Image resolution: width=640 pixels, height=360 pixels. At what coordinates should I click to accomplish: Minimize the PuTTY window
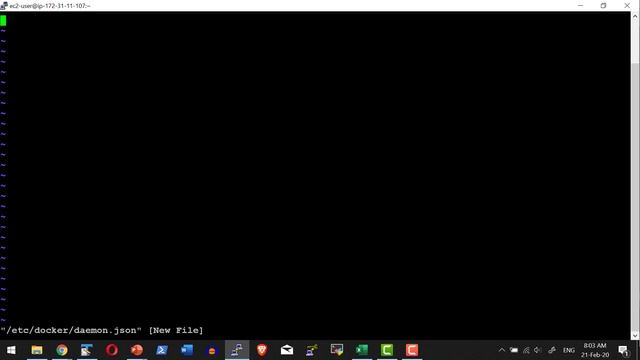580,6
